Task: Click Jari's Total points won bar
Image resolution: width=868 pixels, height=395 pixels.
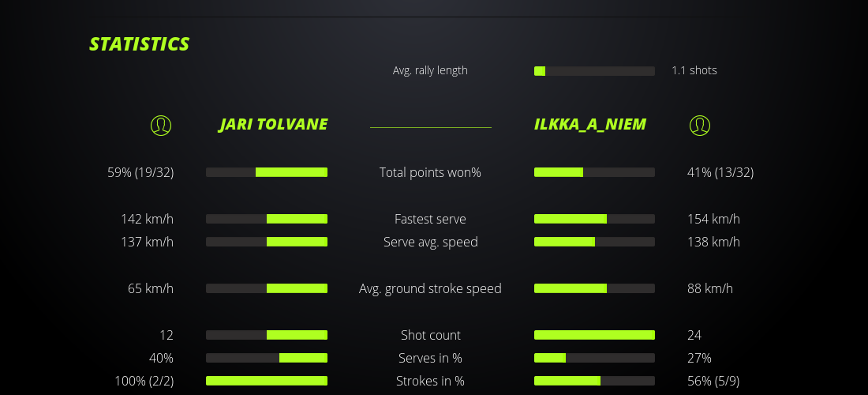Action: tap(267, 172)
